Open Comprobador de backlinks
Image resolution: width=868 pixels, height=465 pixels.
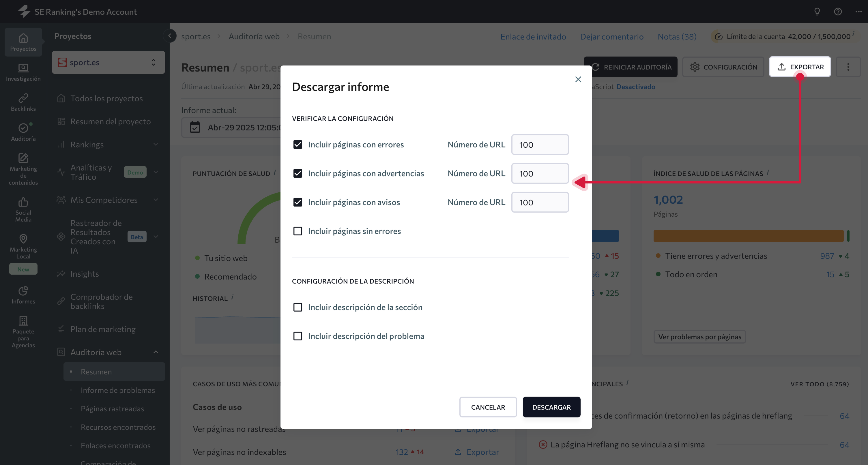[x=101, y=301]
